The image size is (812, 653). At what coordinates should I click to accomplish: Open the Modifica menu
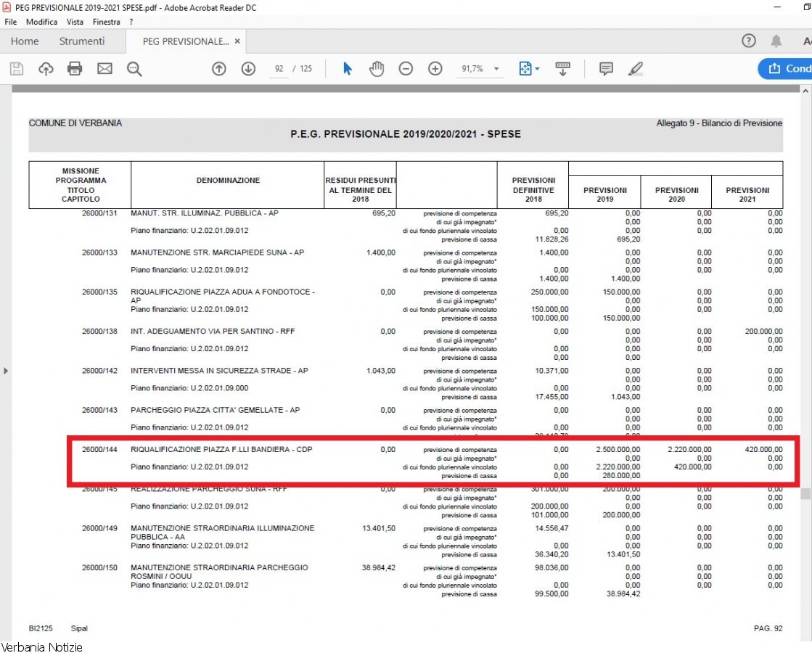(41, 22)
